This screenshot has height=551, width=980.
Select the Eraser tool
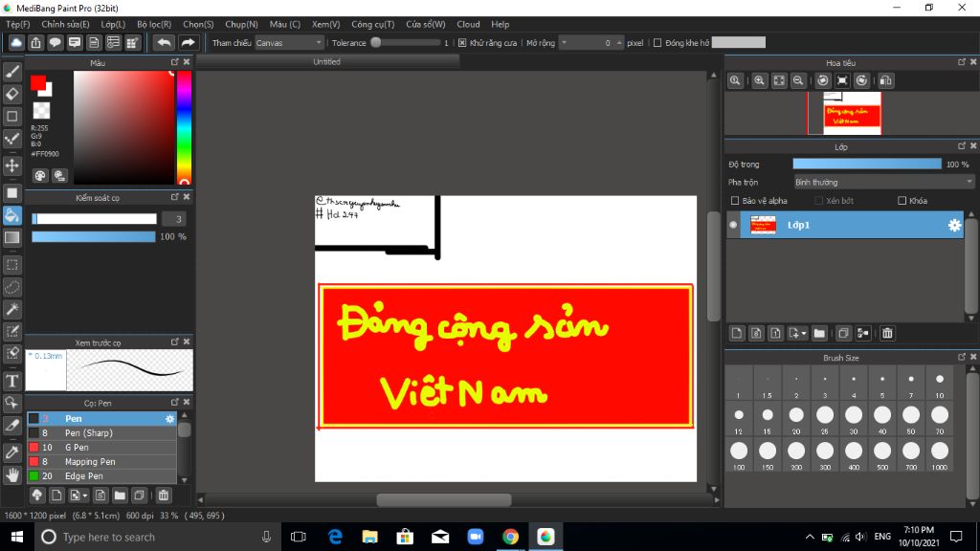(x=11, y=94)
